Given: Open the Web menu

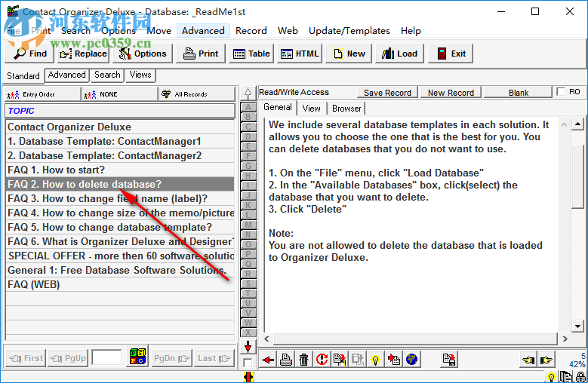Looking at the screenshot, I should [x=288, y=31].
